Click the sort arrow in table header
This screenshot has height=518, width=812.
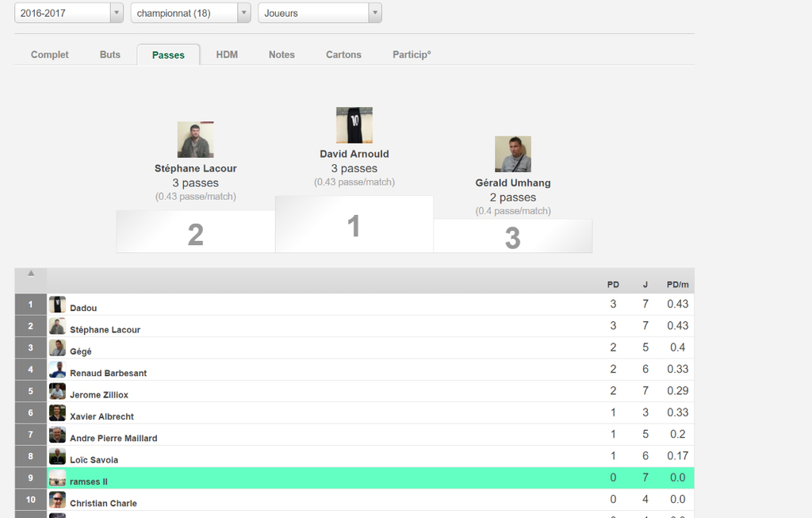31,273
